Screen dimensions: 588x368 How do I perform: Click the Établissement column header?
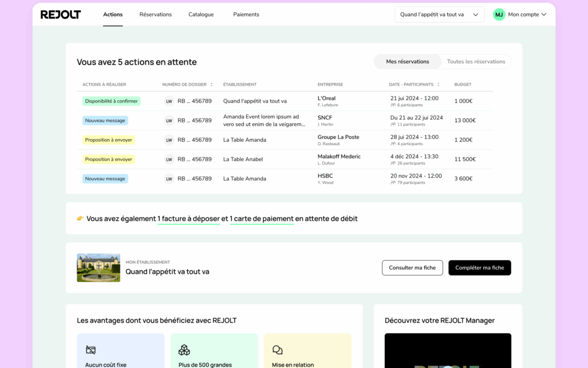pyautogui.click(x=240, y=85)
